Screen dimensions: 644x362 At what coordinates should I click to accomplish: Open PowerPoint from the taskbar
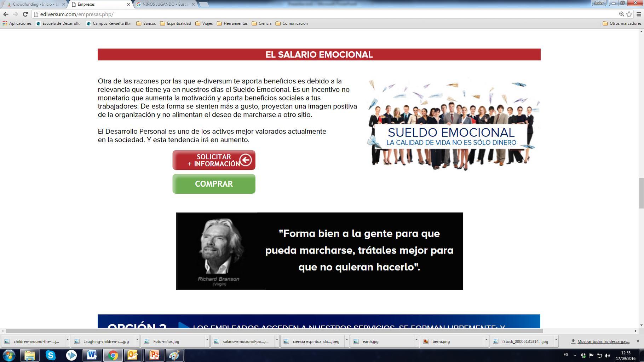click(x=154, y=355)
